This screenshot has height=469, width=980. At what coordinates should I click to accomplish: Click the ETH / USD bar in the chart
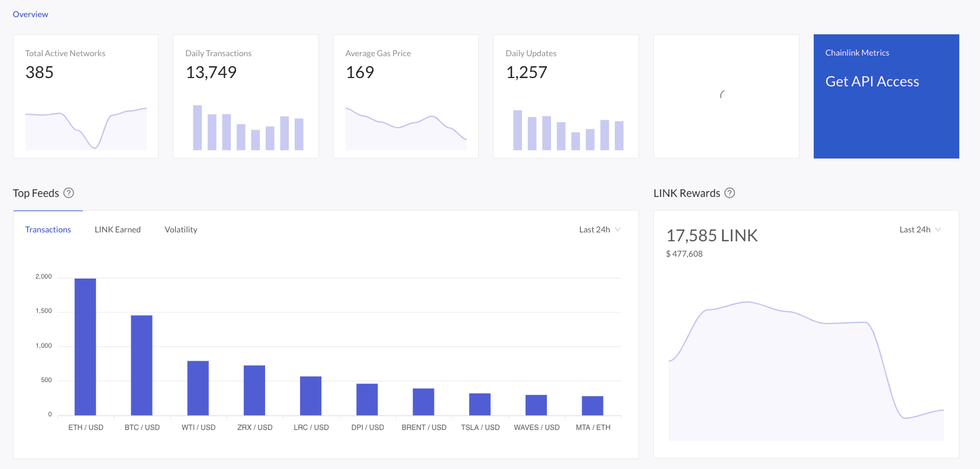pyautogui.click(x=85, y=347)
